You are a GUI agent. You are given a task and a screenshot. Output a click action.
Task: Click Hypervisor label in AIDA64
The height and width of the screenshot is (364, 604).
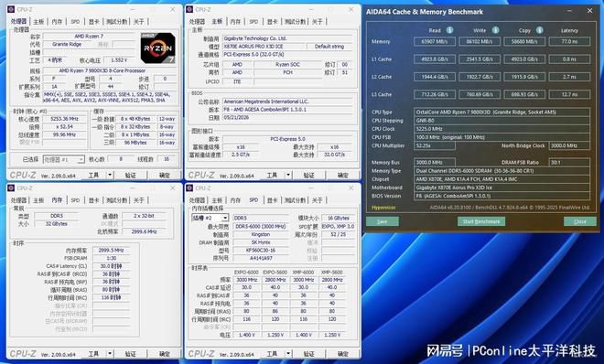coord(383,208)
